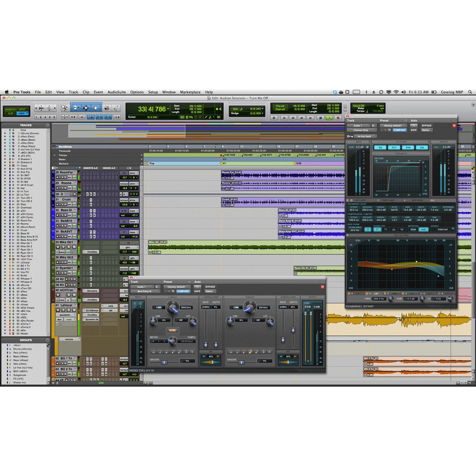Image resolution: width=476 pixels, height=476 pixels.
Task: Click the horizontal zoom out arrow
Action: coord(36,108)
